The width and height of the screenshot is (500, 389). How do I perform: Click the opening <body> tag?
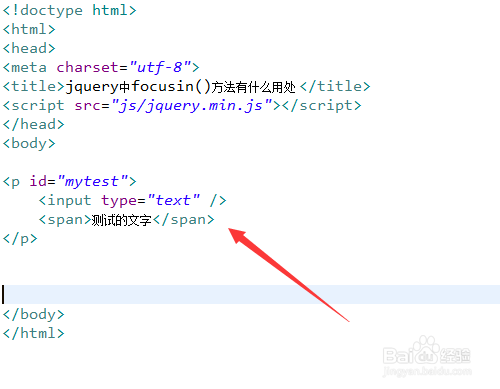pyautogui.click(x=29, y=144)
